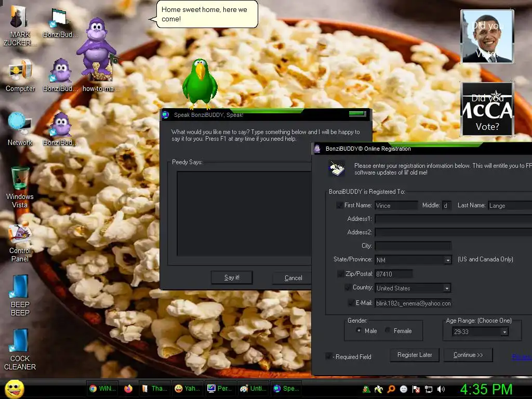Click the Obama Did you Vote gadget
Screen dimensions: 532x399
(x=487, y=36)
